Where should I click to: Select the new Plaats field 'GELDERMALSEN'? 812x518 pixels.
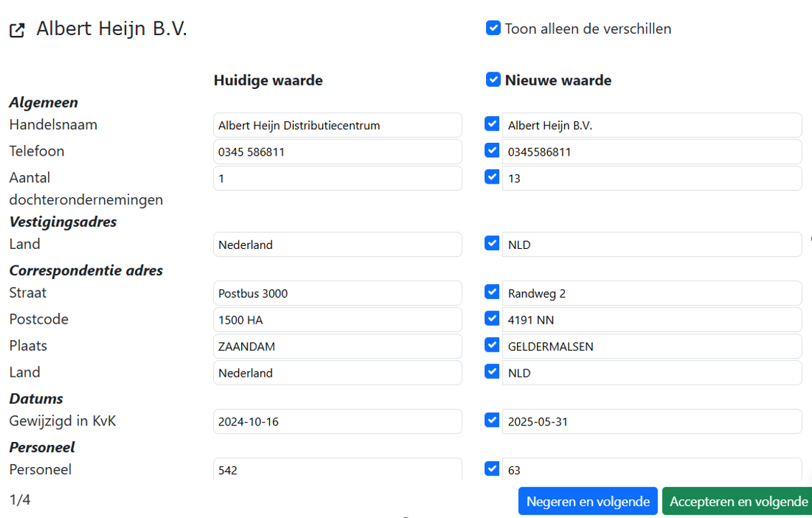coord(651,347)
